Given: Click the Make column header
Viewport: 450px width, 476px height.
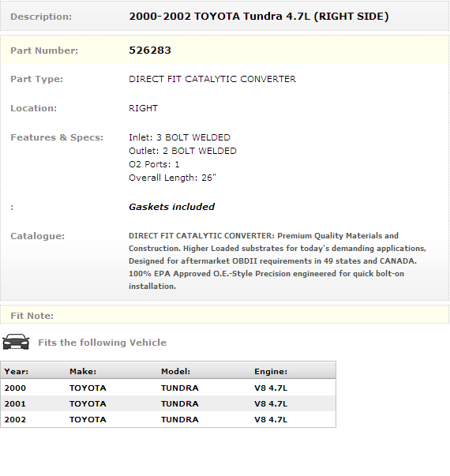Looking at the screenshot, I should (83, 371).
